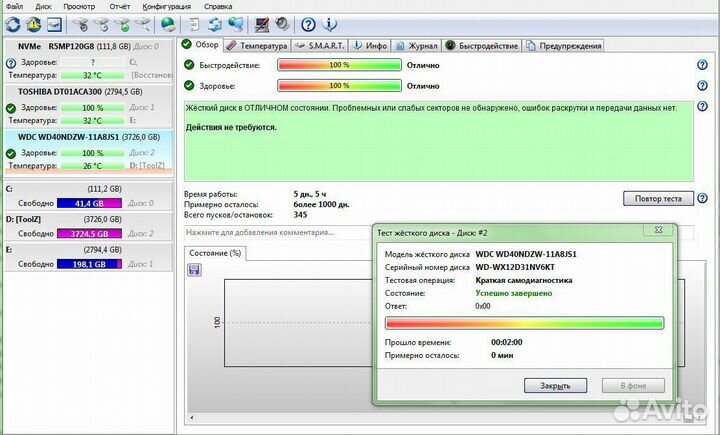The height and width of the screenshot is (435, 720).
Task: Click the disk icon with magnifier
Action: pos(143,24)
